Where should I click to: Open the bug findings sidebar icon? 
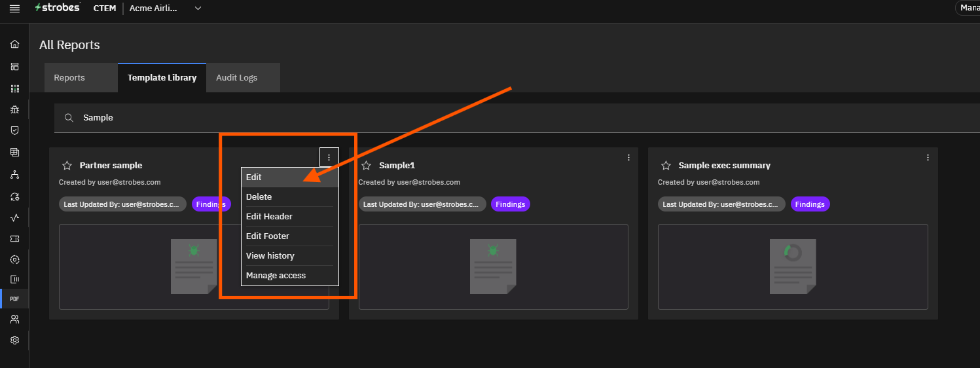[14, 109]
